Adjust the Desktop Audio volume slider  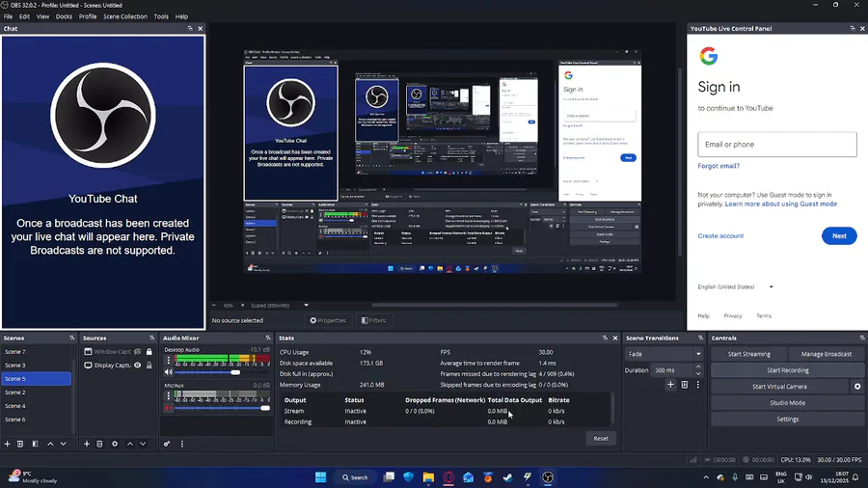click(x=236, y=371)
